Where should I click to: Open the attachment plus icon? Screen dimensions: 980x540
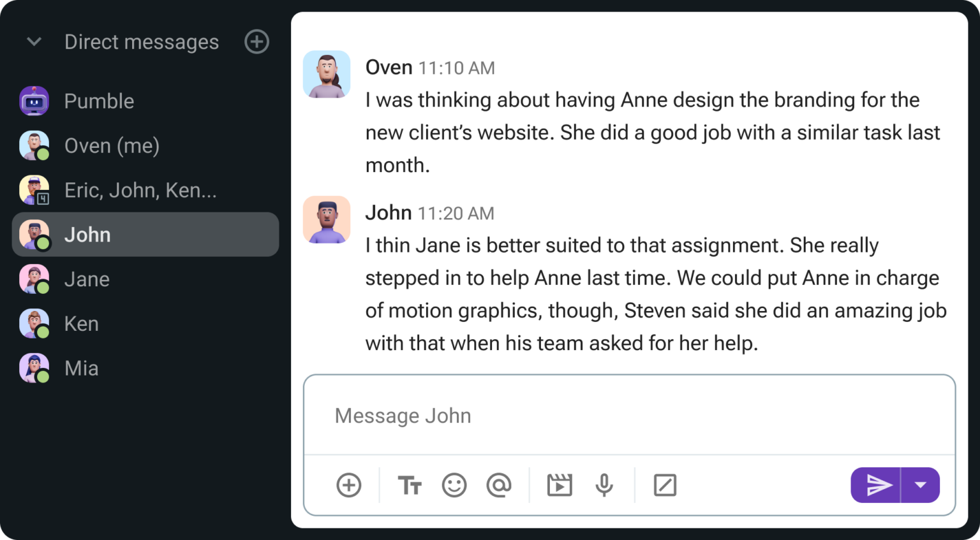click(x=348, y=485)
